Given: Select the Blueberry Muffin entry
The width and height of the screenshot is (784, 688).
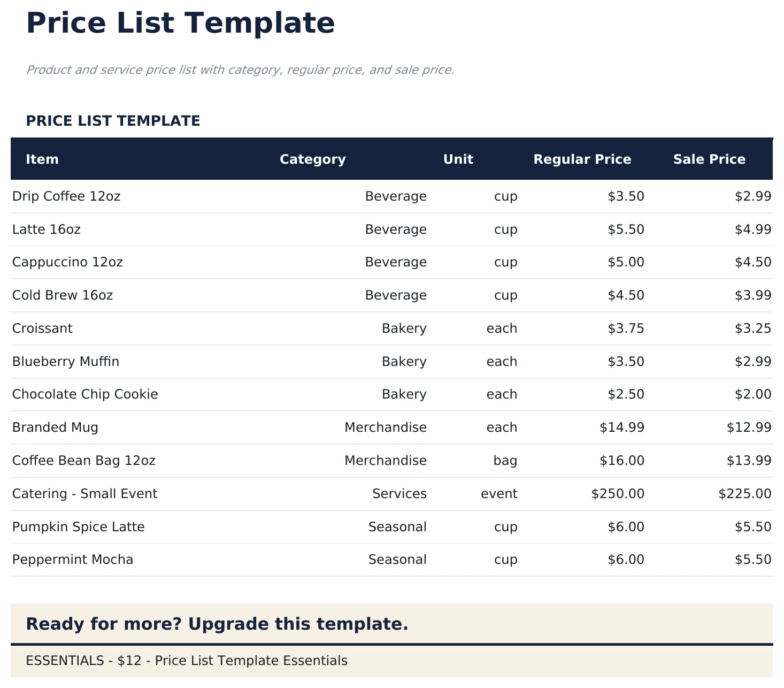Looking at the screenshot, I should click(x=65, y=361).
